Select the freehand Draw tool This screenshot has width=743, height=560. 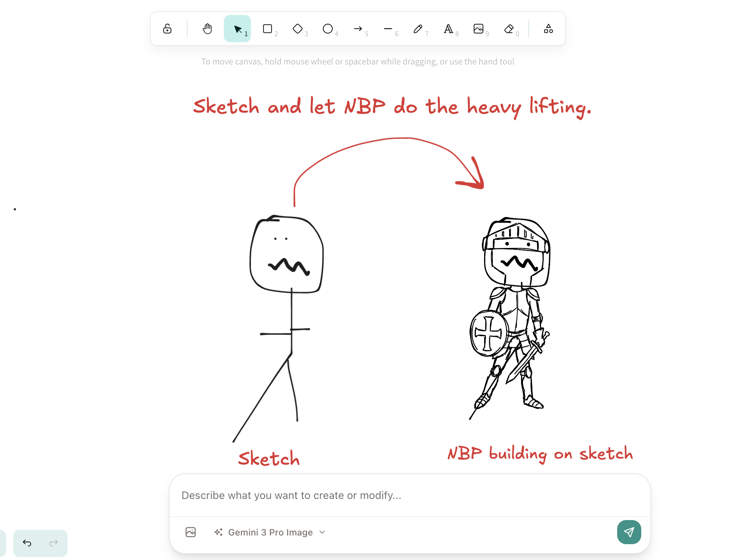pos(419,29)
